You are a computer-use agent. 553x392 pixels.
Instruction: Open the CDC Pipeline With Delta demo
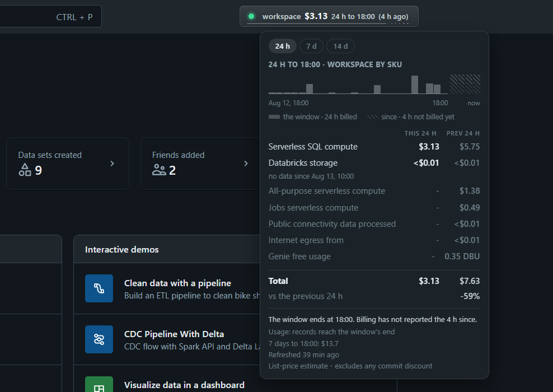coord(174,334)
